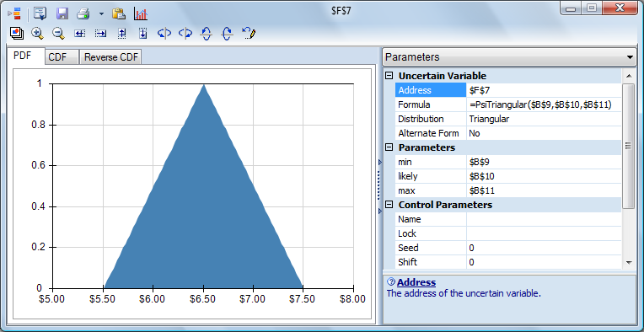Click the save floppy disk icon

62,14
